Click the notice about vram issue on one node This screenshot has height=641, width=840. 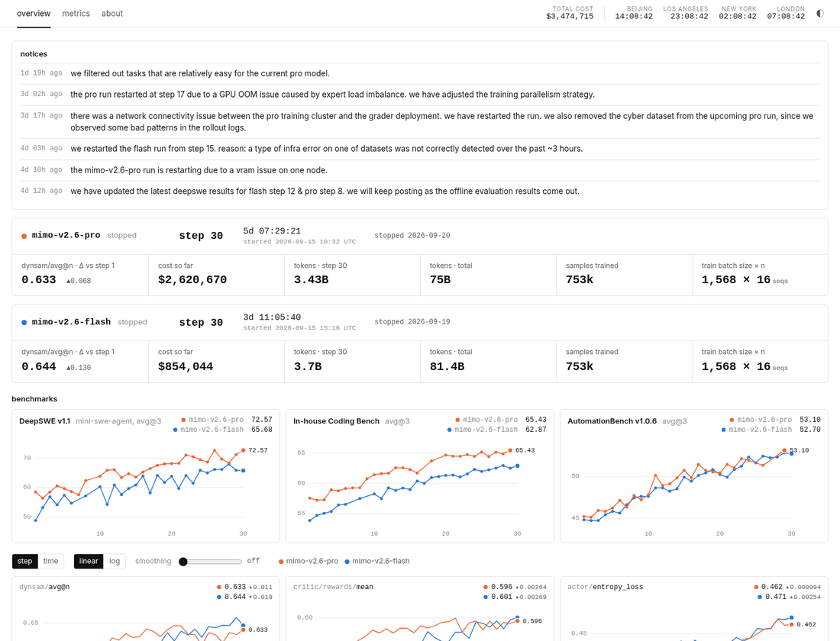point(420,170)
